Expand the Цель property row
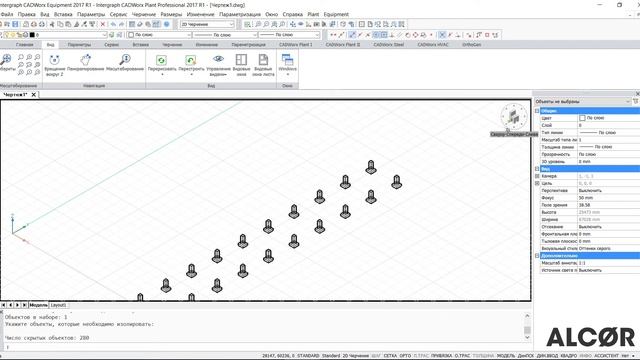 pos(537,183)
